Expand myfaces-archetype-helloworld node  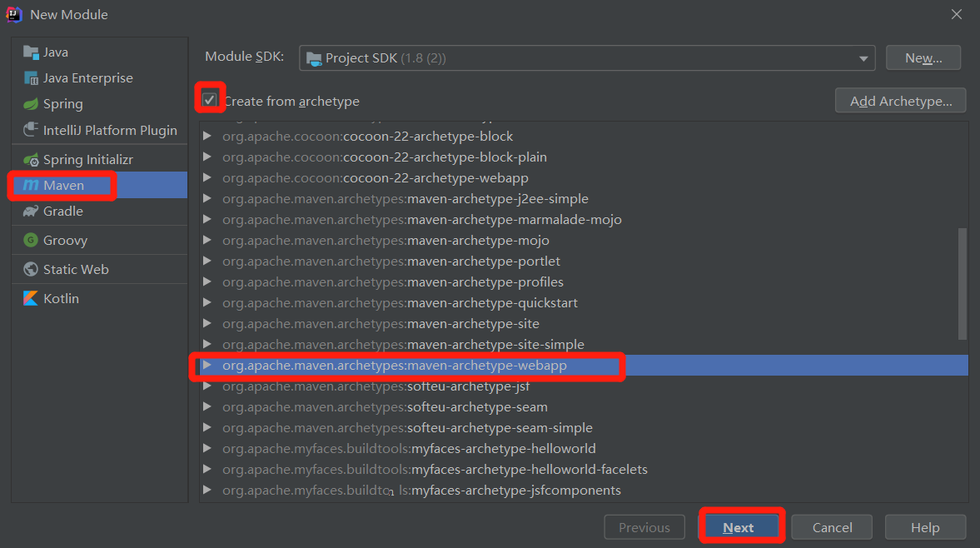click(x=206, y=449)
